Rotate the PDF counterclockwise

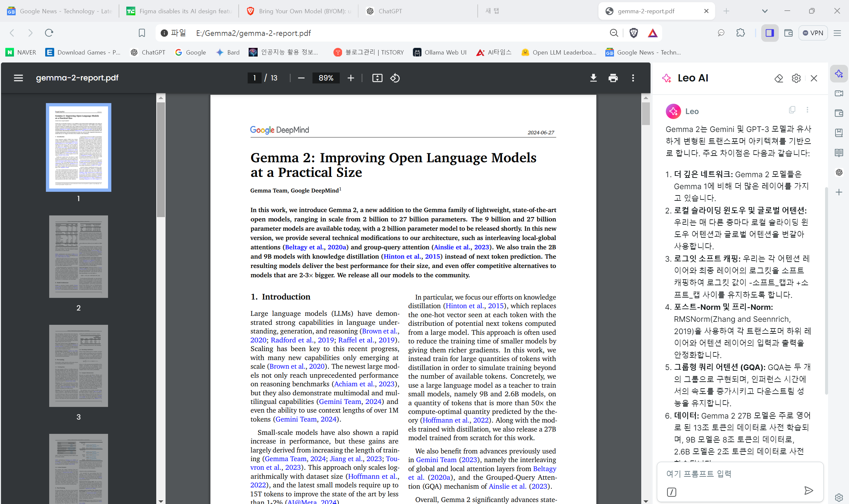coord(395,78)
